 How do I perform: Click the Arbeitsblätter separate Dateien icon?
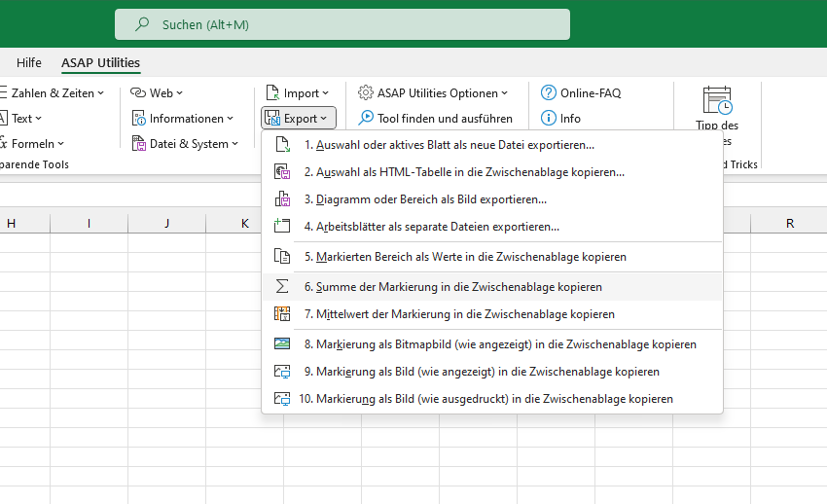[x=282, y=226]
